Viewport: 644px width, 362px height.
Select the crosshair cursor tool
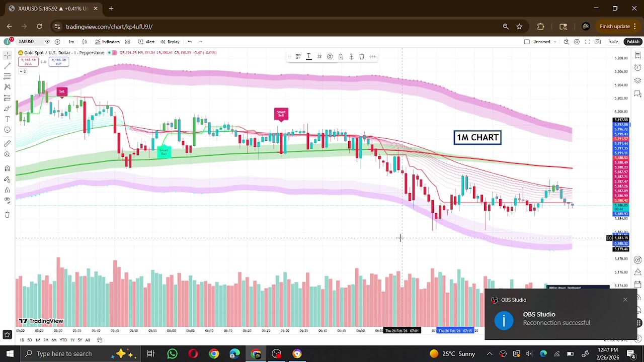7,55
